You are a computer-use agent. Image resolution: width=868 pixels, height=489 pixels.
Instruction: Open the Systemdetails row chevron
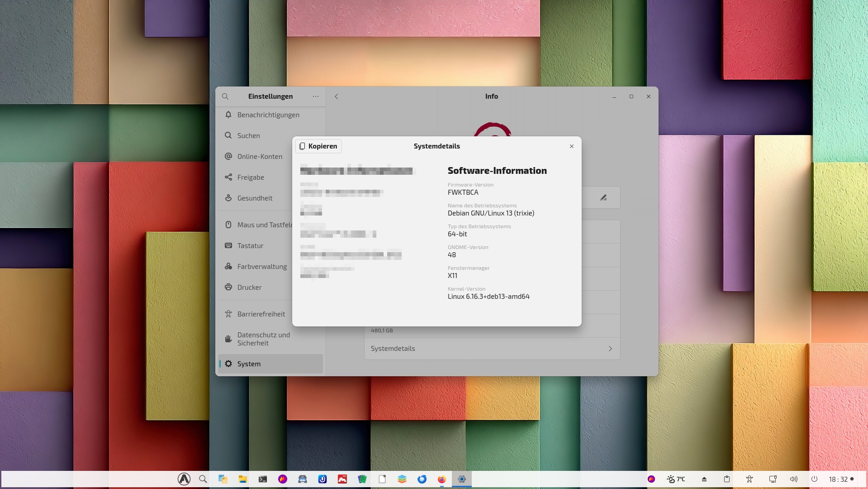610,349
